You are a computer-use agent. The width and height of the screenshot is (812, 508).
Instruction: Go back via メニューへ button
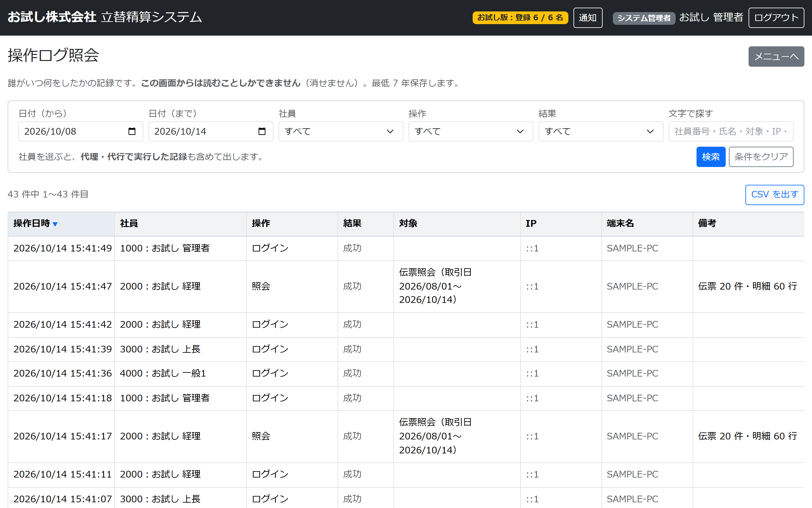point(776,57)
